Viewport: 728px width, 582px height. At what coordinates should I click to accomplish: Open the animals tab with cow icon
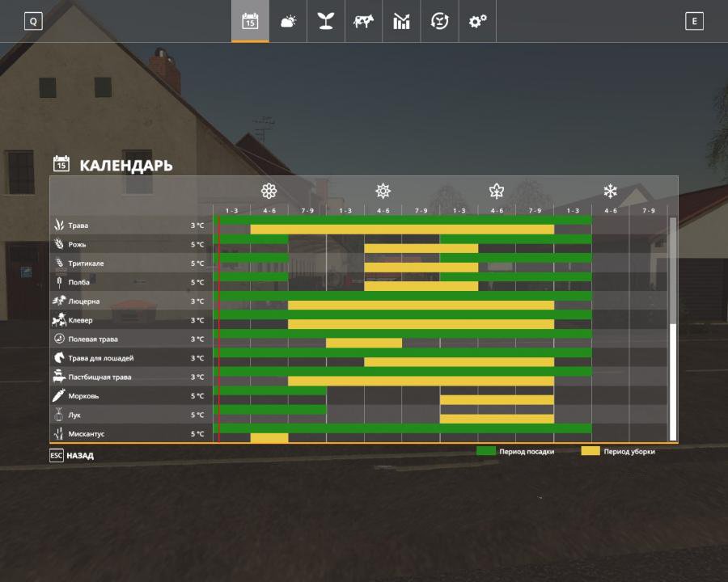coord(363,22)
